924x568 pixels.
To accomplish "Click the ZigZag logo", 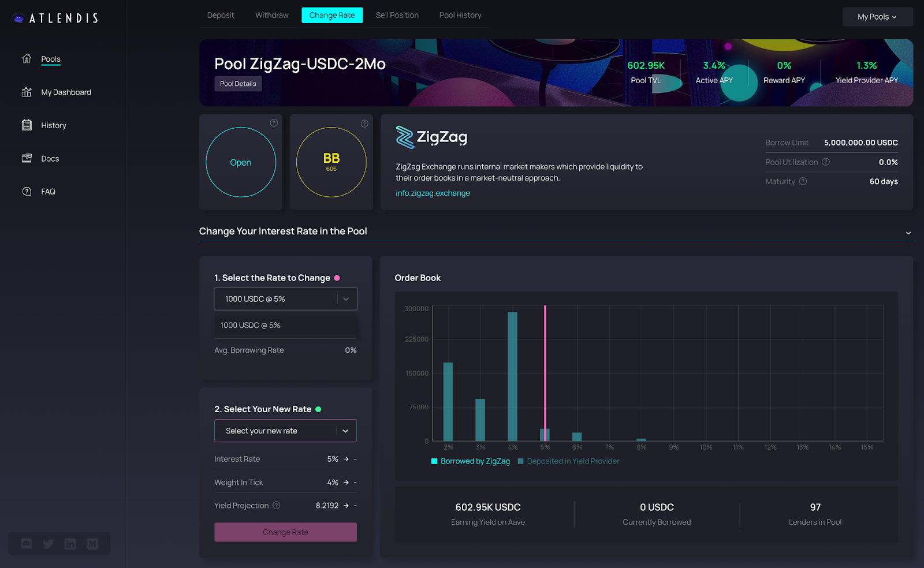I will click(431, 137).
